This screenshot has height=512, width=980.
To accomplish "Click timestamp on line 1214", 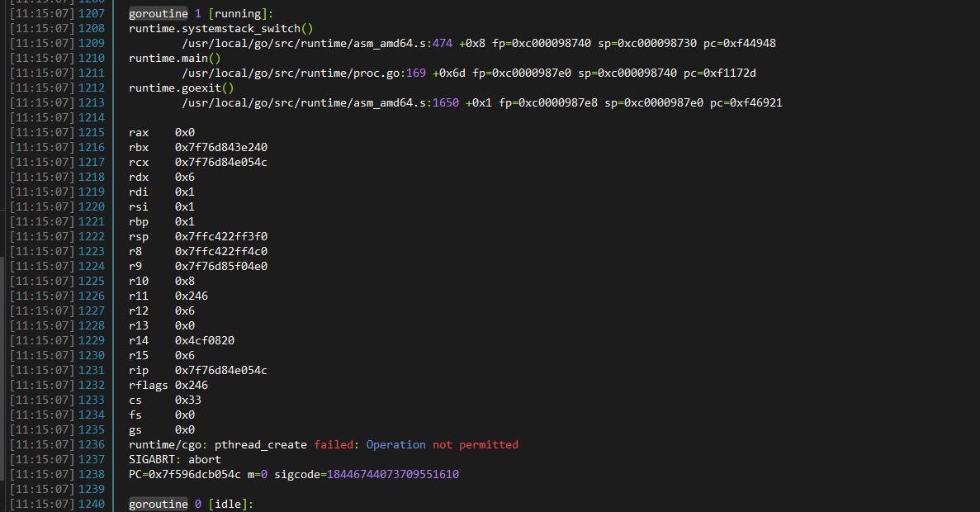I will (42, 117).
